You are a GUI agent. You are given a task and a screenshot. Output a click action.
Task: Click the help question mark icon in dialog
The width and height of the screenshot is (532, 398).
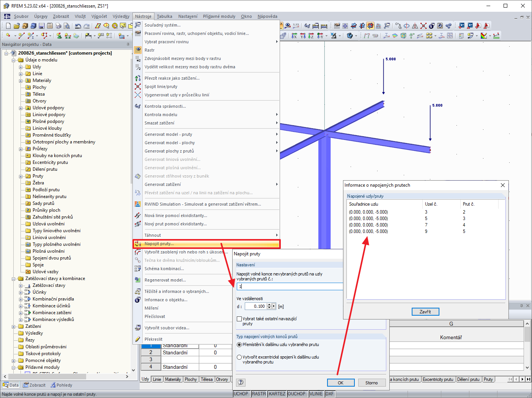click(241, 382)
